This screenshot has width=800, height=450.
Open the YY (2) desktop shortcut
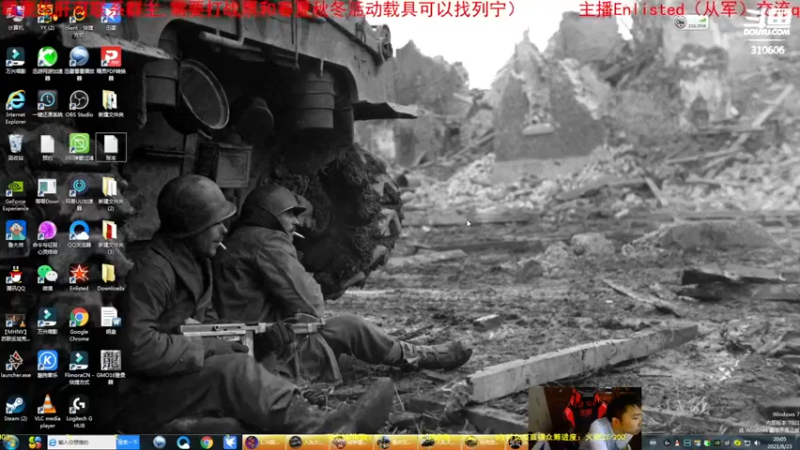47,17
